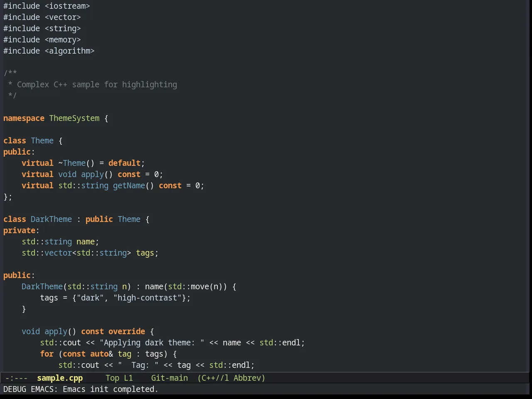Click the '~Theme()' destructor declaration
Screen dimensions: 532x399
tap(76, 163)
